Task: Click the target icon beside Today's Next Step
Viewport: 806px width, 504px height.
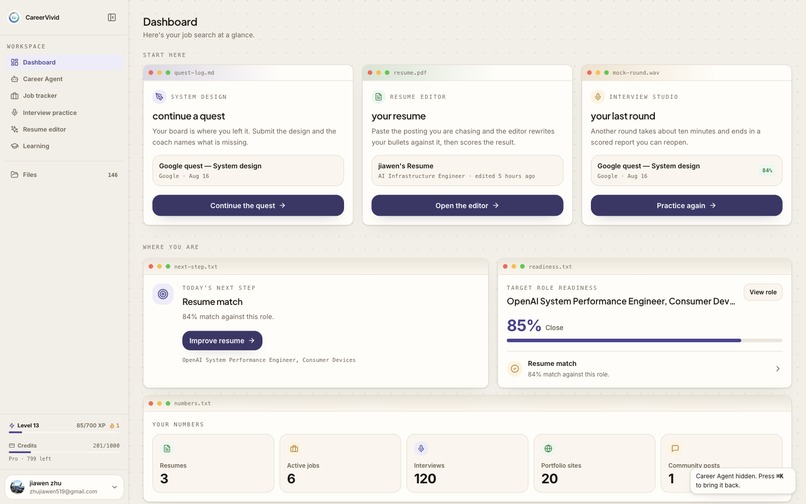Action: [x=163, y=294]
